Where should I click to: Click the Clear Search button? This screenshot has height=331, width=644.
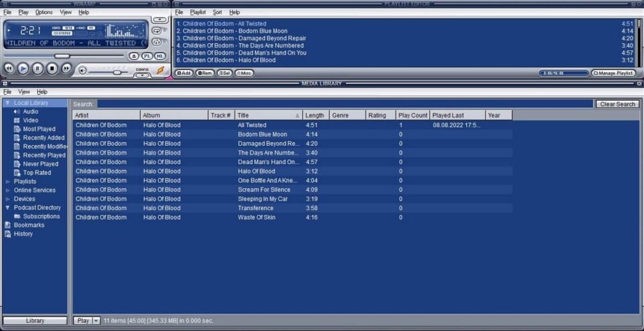[617, 104]
